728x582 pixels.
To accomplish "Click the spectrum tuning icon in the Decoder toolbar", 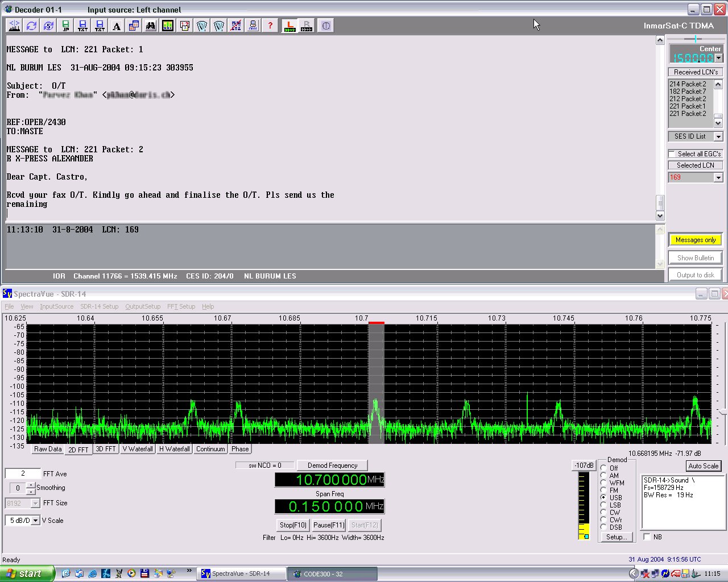I will point(14,26).
